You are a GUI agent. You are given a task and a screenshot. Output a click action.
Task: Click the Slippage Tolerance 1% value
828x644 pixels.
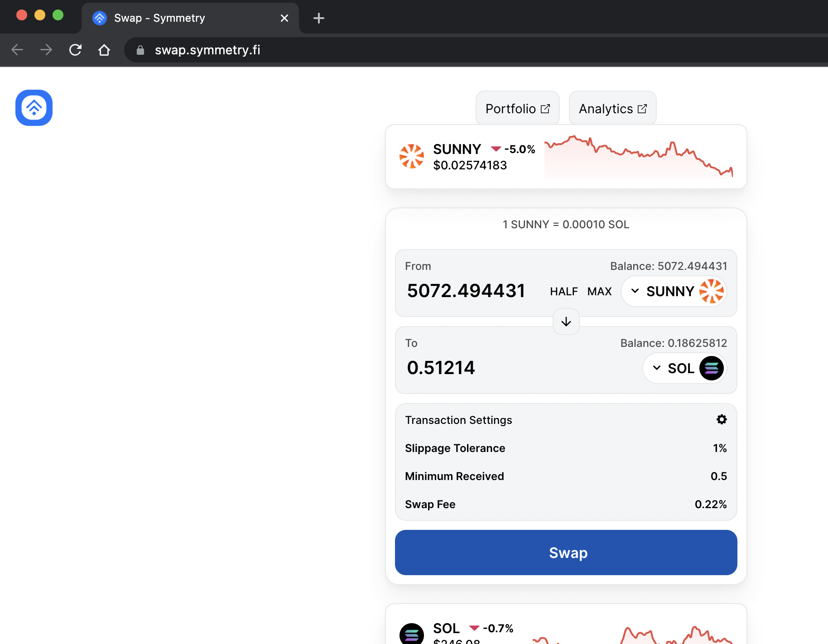pos(720,448)
